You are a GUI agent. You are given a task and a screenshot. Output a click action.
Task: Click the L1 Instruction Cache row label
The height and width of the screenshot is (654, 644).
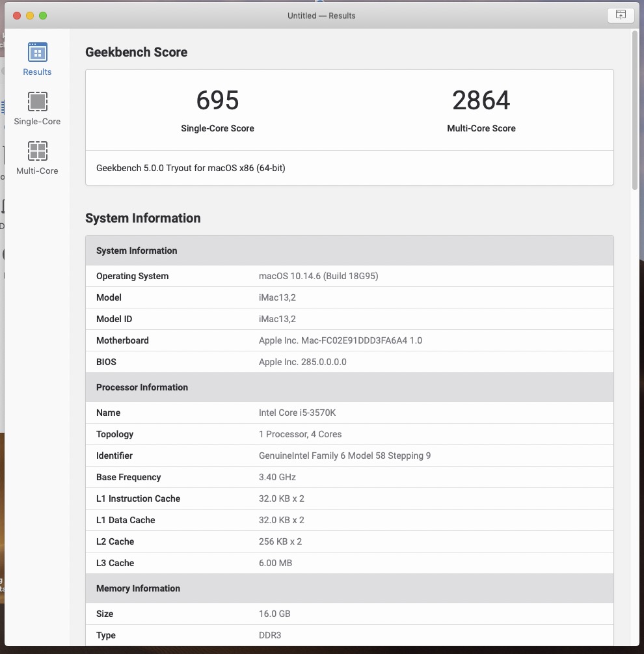coord(139,499)
